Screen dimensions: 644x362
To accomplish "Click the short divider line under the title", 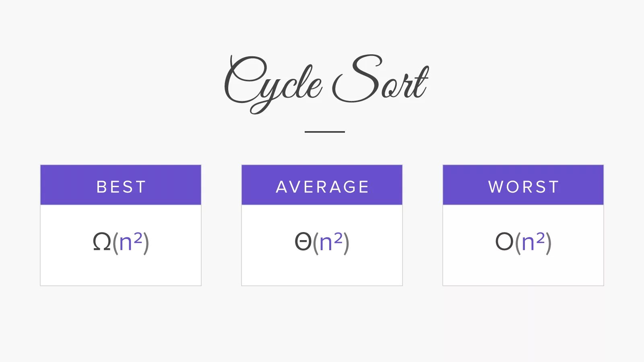I will 324,132.
